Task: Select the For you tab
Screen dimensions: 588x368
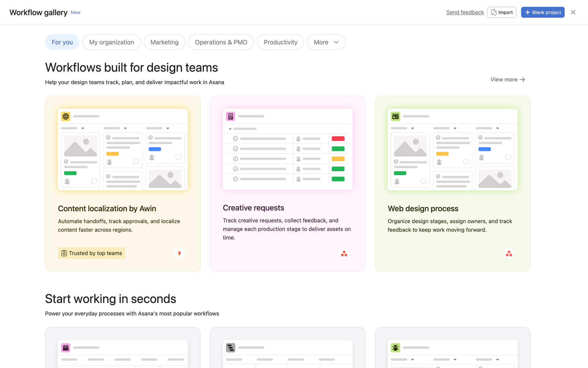Action: pyautogui.click(x=62, y=42)
